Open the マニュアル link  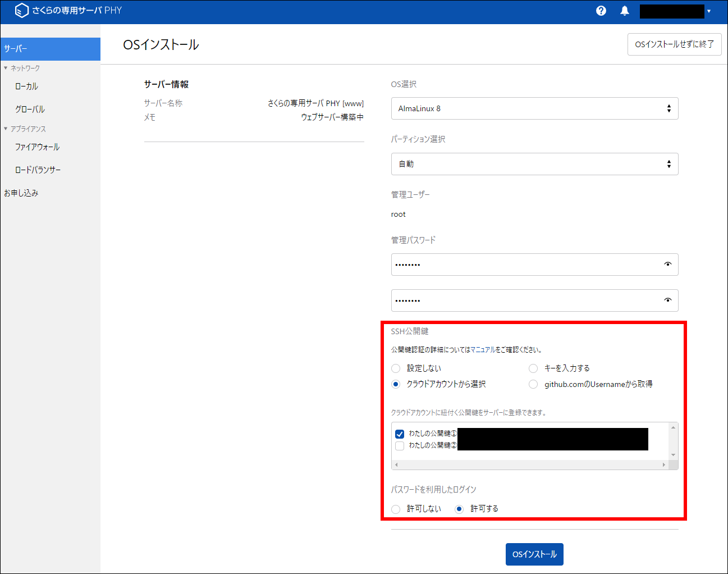(x=483, y=349)
